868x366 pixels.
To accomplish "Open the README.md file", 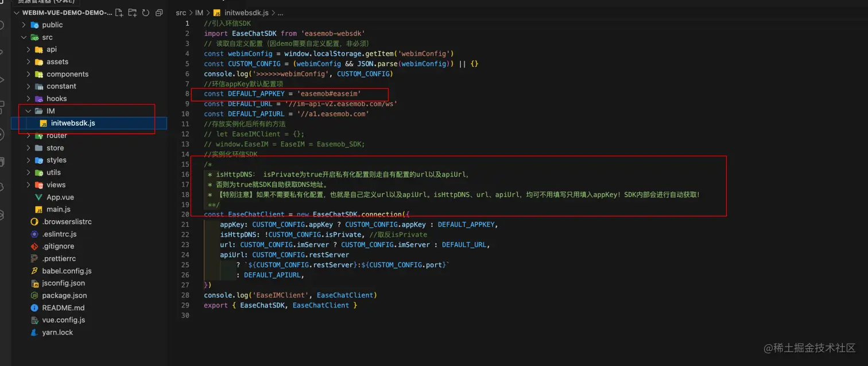I will coord(63,308).
